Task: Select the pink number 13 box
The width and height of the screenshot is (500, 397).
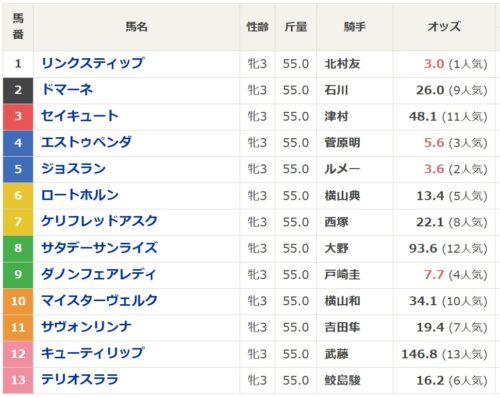Action: [x=18, y=380]
